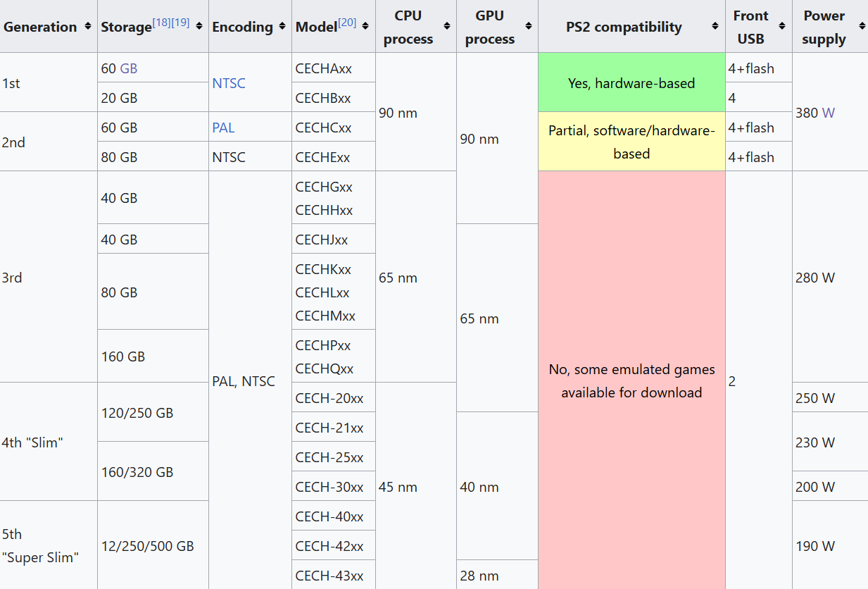Click the CECHMxx model text

pos(325,316)
